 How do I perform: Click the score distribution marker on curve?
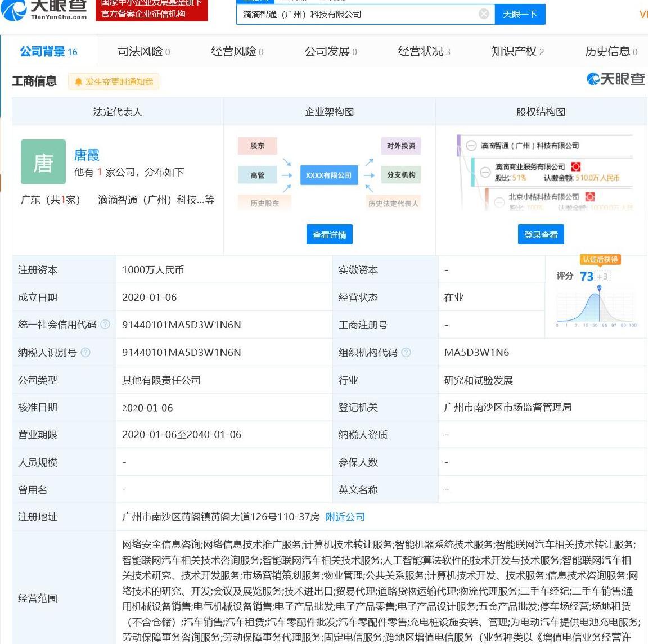click(599, 288)
